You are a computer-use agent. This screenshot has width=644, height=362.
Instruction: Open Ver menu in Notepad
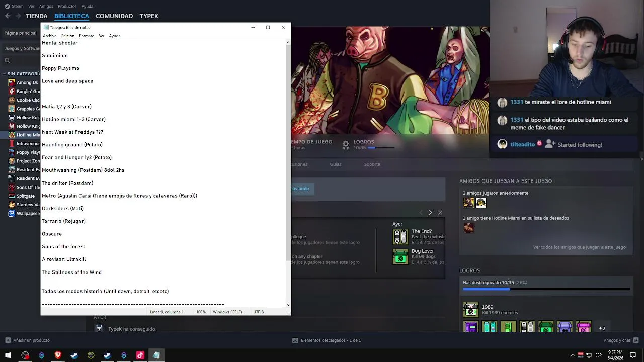click(102, 36)
